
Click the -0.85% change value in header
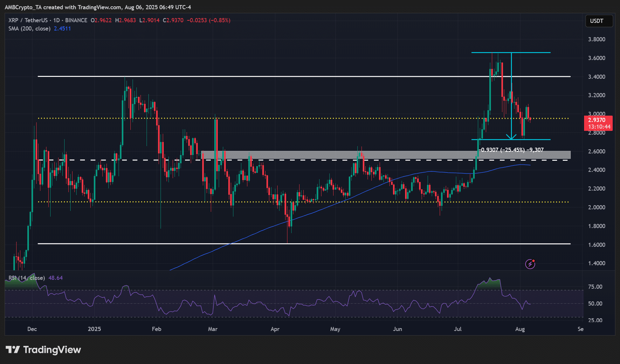coord(219,20)
